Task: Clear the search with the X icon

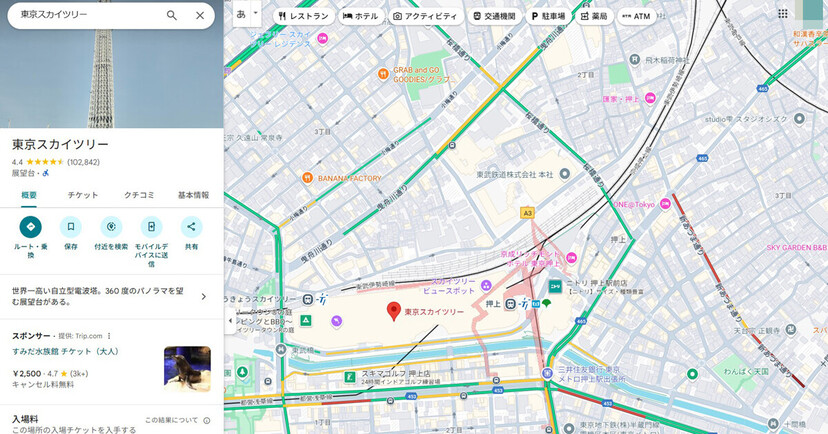Action: [200, 15]
